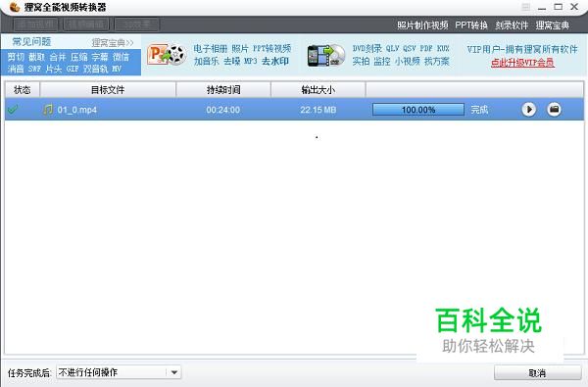Viewport: 588px width, 387px height.
Task: Play the converted 01_0.mp4 file
Action: 529,110
